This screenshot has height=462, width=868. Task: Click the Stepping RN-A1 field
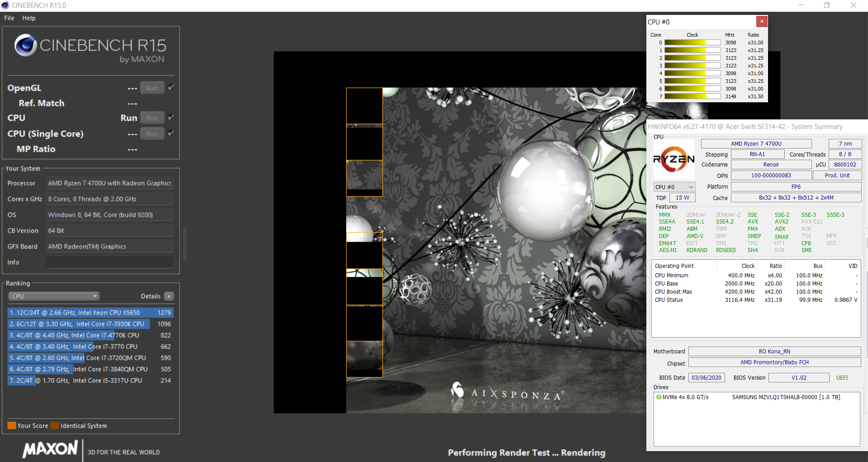(757, 154)
